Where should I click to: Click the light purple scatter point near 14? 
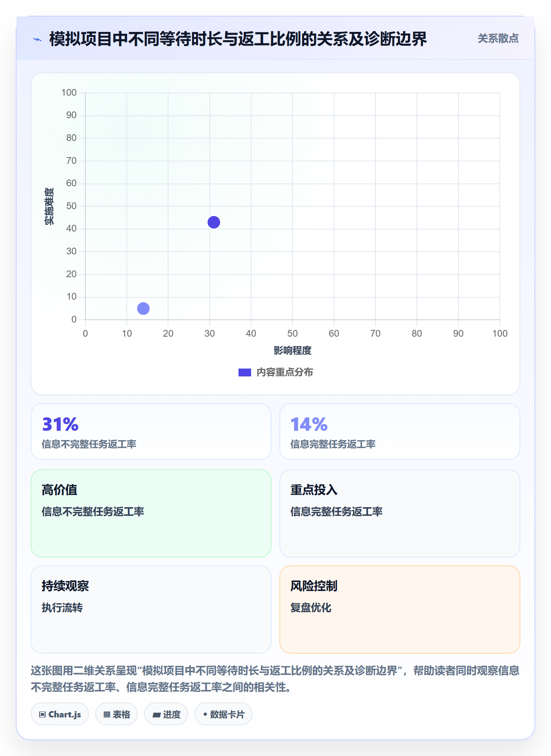(143, 308)
